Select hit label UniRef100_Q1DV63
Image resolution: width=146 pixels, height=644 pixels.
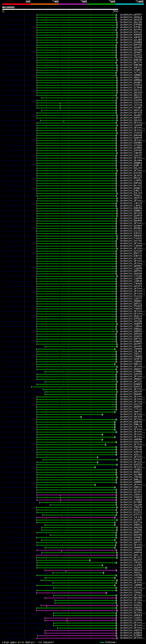[131, 567]
